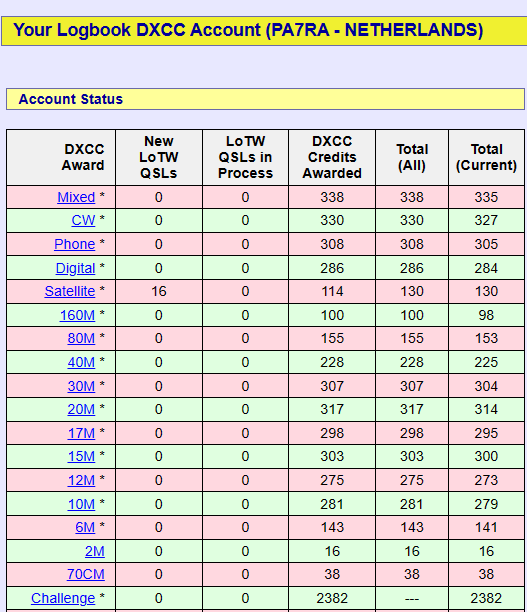Select 20M row Total (Current) value 314
Viewport: 527px width, 612px height.
tap(486, 409)
